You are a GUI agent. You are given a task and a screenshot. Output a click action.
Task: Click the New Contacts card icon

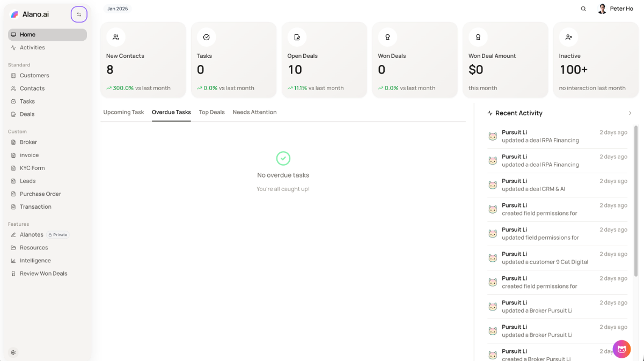pyautogui.click(x=115, y=37)
